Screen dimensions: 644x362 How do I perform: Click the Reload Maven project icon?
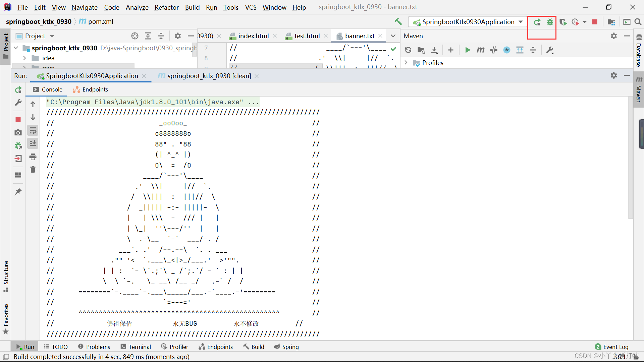click(408, 50)
